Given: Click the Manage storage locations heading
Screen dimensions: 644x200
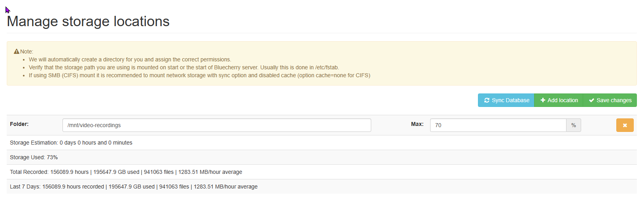Looking at the screenshot, I should click(x=88, y=21).
